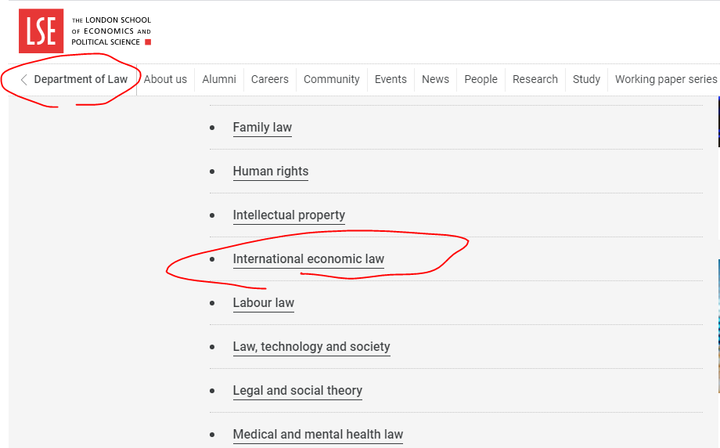Click the London School of Economics wordmark

(111, 31)
